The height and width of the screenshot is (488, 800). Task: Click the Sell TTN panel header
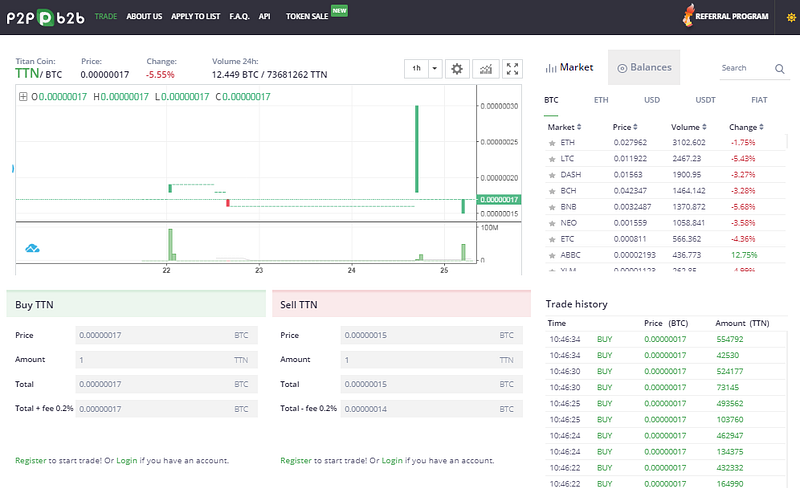(x=402, y=304)
